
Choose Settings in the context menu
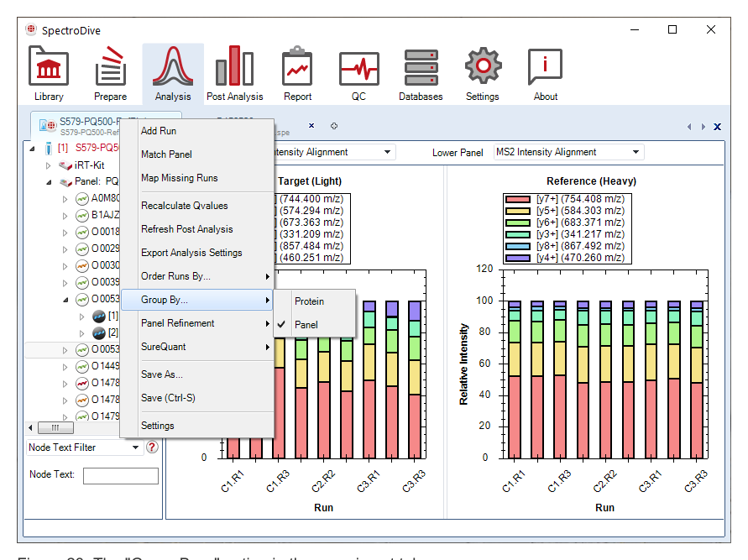(x=196, y=426)
